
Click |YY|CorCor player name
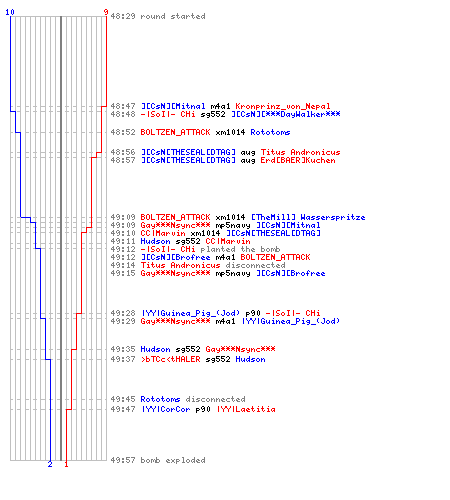(x=166, y=409)
